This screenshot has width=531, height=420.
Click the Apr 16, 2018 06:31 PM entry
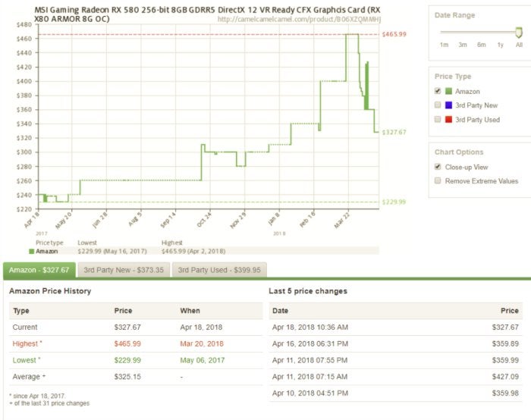click(310, 344)
